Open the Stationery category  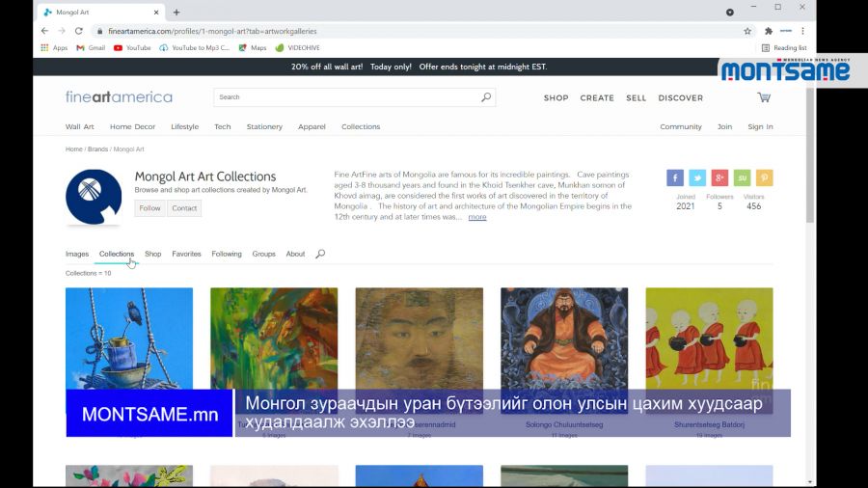(264, 126)
